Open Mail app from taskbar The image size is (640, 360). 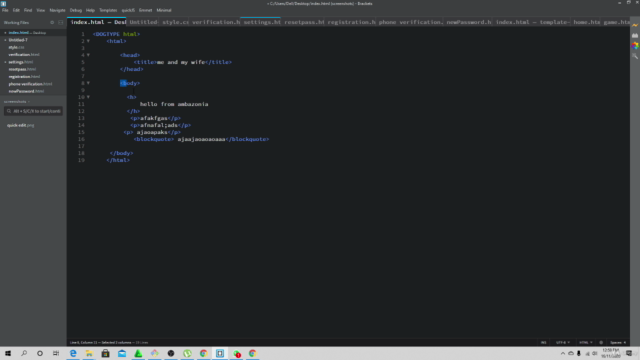pyautogui.click(x=122, y=353)
